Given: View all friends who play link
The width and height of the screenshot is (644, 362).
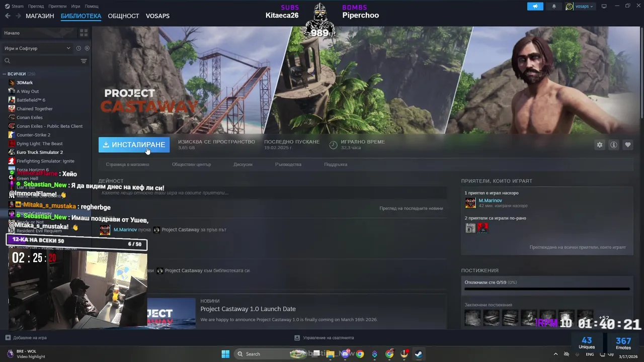Looking at the screenshot, I should [578, 247].
